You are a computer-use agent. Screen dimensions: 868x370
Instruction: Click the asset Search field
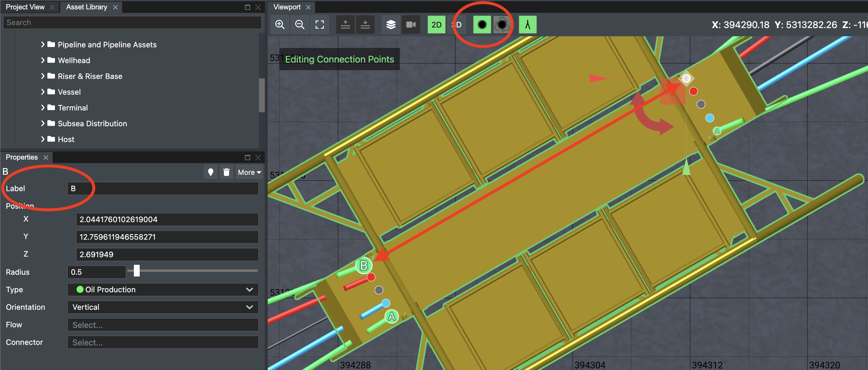tap(132, 23)
